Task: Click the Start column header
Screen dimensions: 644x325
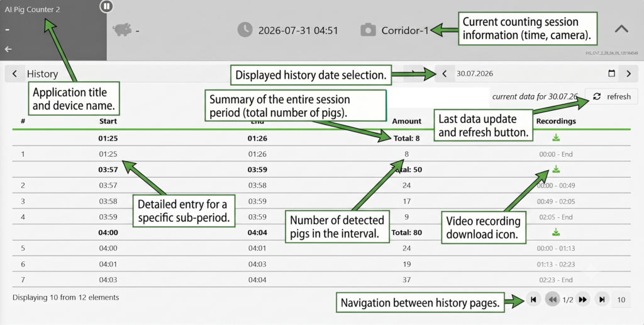Action: pos(108,121)
